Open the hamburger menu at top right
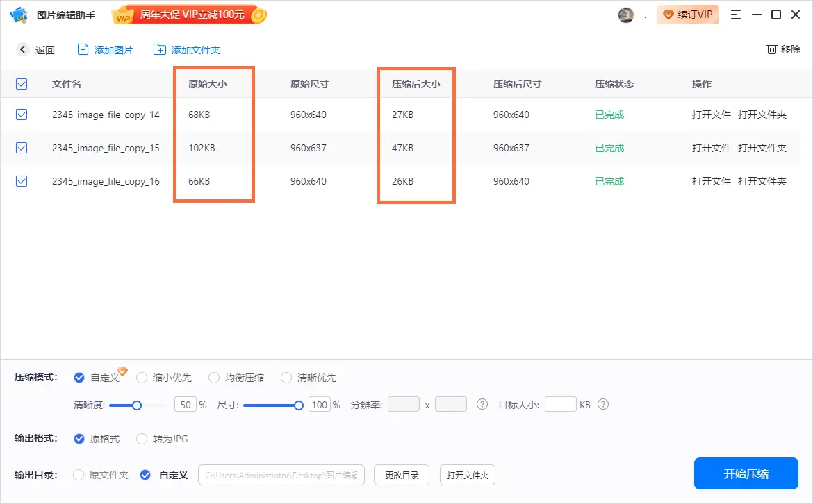Image resolution: width=813 pixels, height=504 pixels. tap(735, 14)
